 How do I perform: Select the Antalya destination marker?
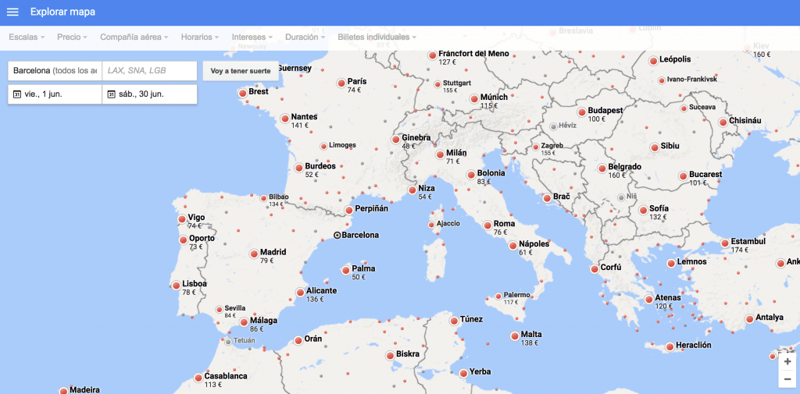pos(749,319)
